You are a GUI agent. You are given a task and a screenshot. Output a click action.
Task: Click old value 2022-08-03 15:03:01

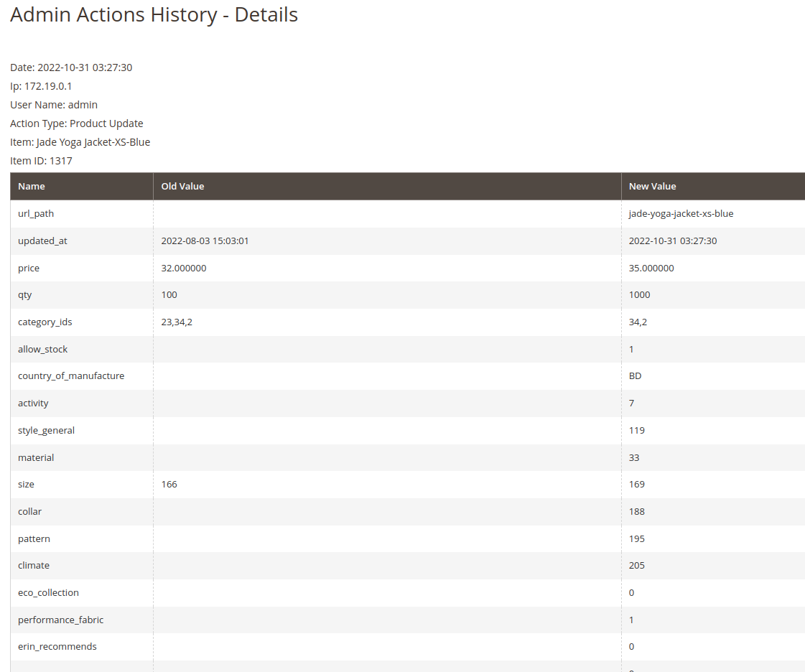click(205, 241)
